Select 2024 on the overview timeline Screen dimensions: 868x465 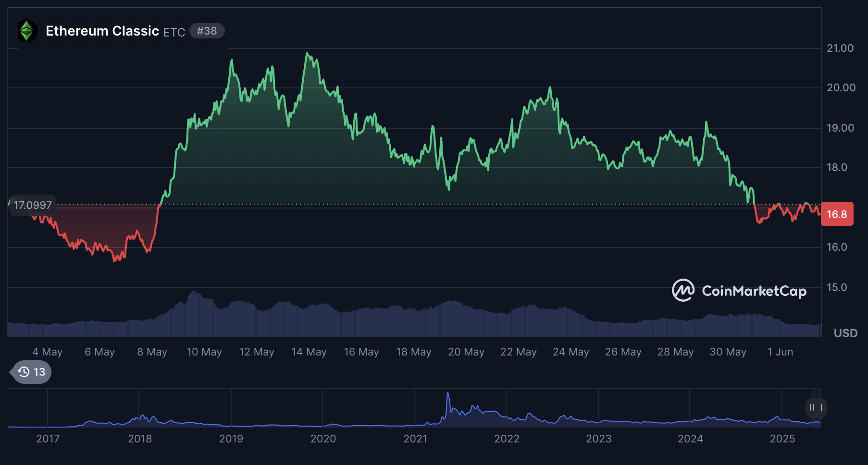(691, 439)
